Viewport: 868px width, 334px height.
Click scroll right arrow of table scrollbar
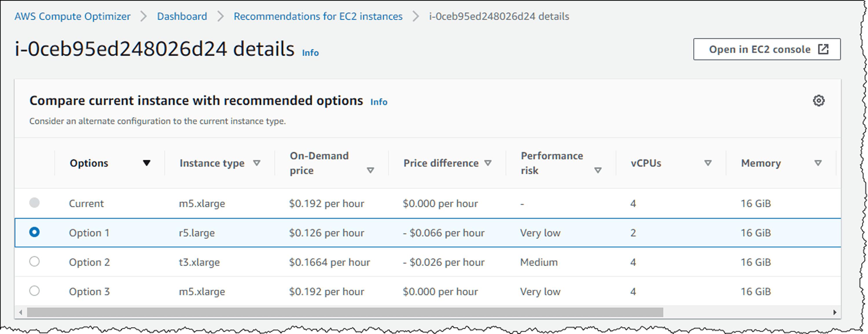835,312
